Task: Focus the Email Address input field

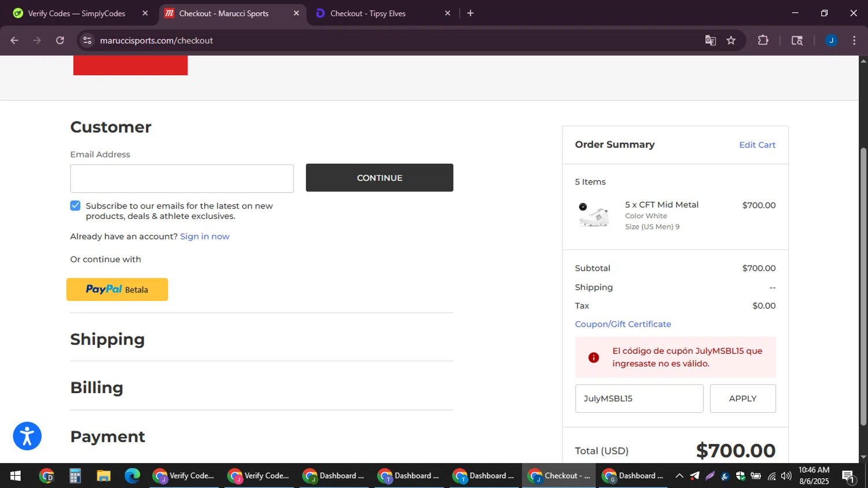Action: click(182, 178)
